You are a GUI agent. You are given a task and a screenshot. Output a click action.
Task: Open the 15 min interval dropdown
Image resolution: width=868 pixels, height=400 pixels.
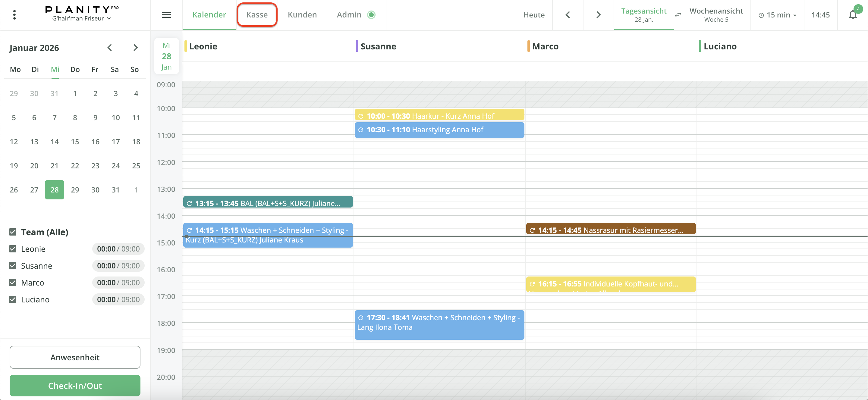point(777,15)
